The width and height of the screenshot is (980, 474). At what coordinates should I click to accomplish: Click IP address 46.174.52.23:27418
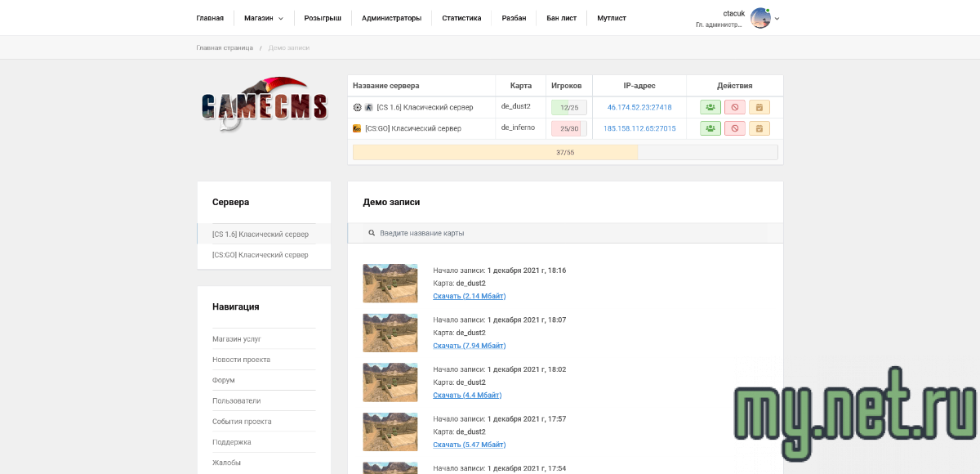(639, 107)
